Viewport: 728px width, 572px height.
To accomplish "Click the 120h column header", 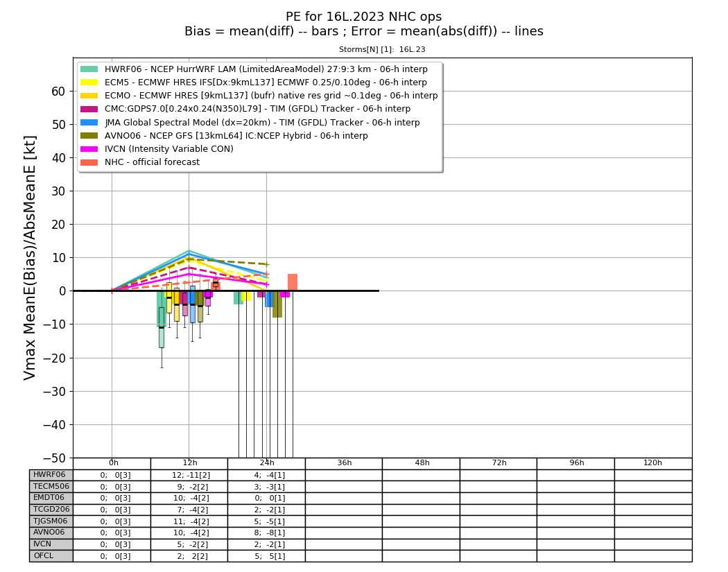I will 653,463.
